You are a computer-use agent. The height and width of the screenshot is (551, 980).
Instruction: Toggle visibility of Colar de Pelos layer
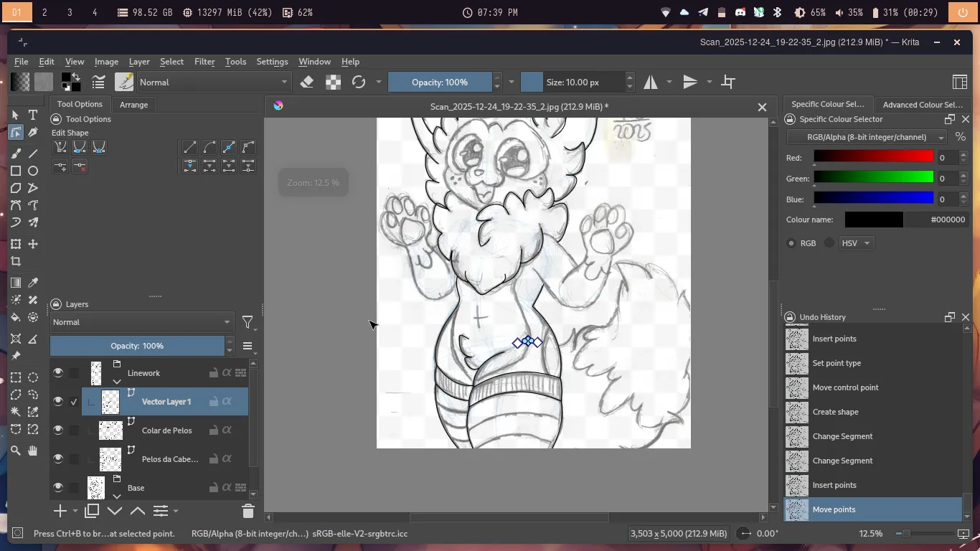coord(58,430)
